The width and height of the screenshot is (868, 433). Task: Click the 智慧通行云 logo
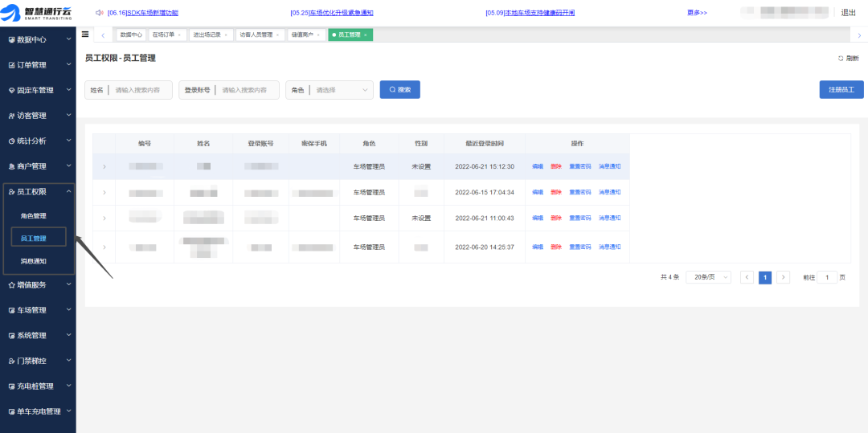(38, 13)
